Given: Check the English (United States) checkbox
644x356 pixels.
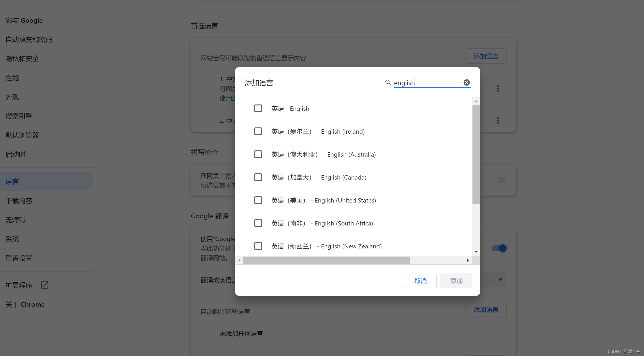Looking at the screenshot, I should click(258, 200).
